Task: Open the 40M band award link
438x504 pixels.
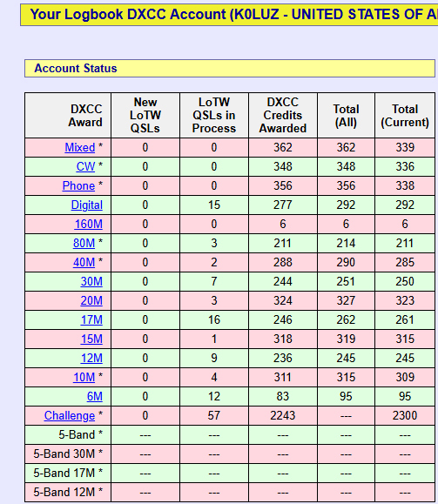Action: (84, 262)
